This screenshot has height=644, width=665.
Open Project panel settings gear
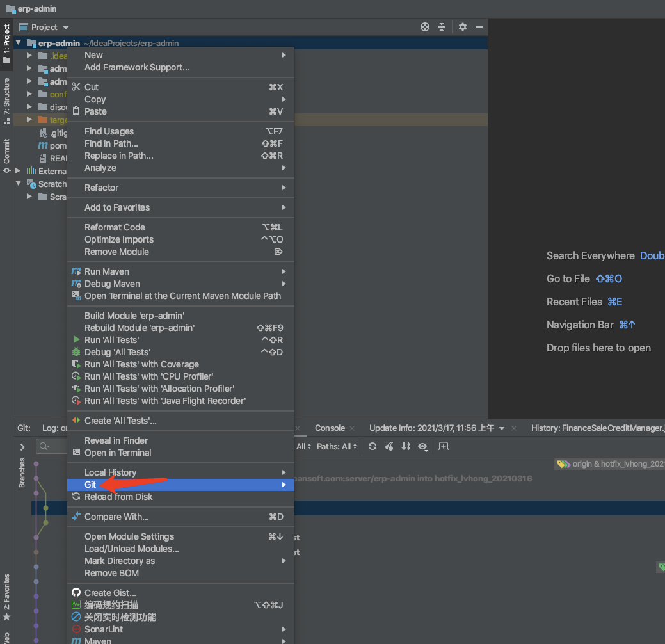463,27
